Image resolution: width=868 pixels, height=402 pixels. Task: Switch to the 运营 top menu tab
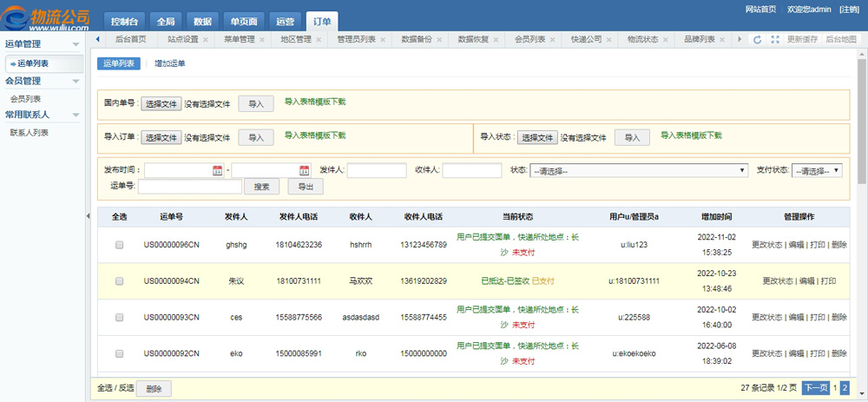(285, 21)
